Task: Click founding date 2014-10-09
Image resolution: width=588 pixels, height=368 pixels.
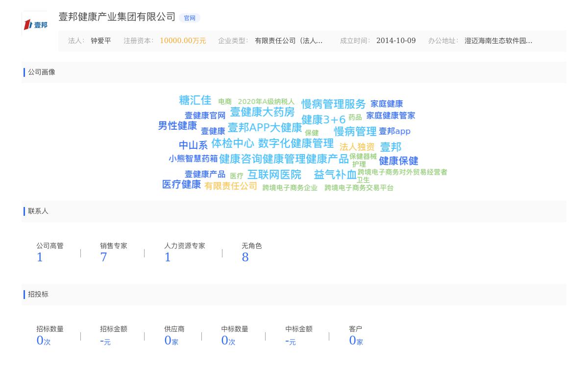Action: pos(396,41)
